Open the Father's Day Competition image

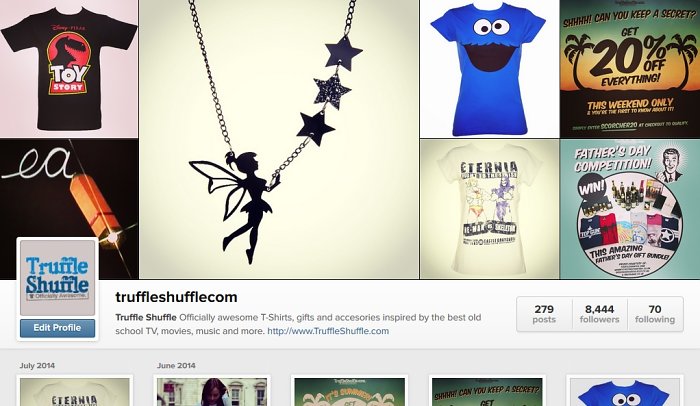coord(630,209)
